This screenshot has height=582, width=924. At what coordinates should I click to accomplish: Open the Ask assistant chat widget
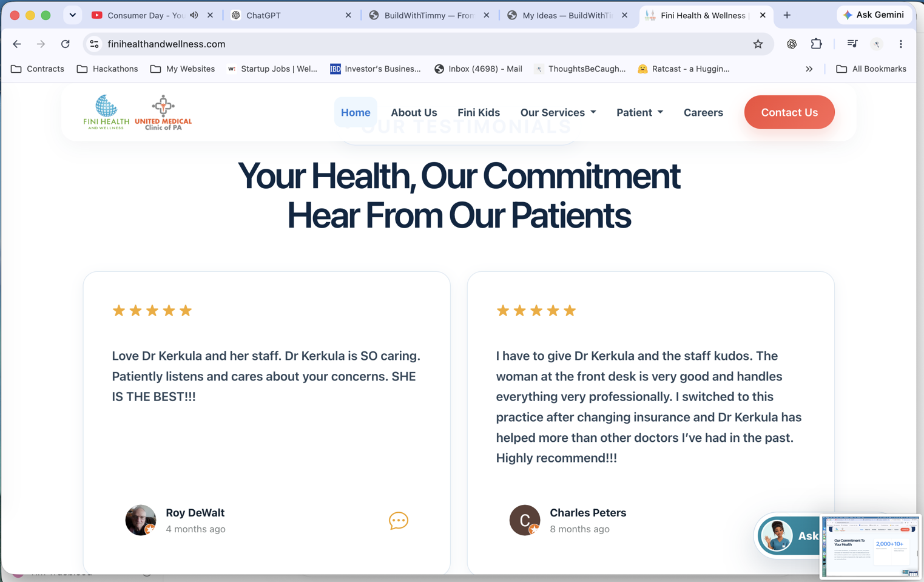(x=789, y=536)
